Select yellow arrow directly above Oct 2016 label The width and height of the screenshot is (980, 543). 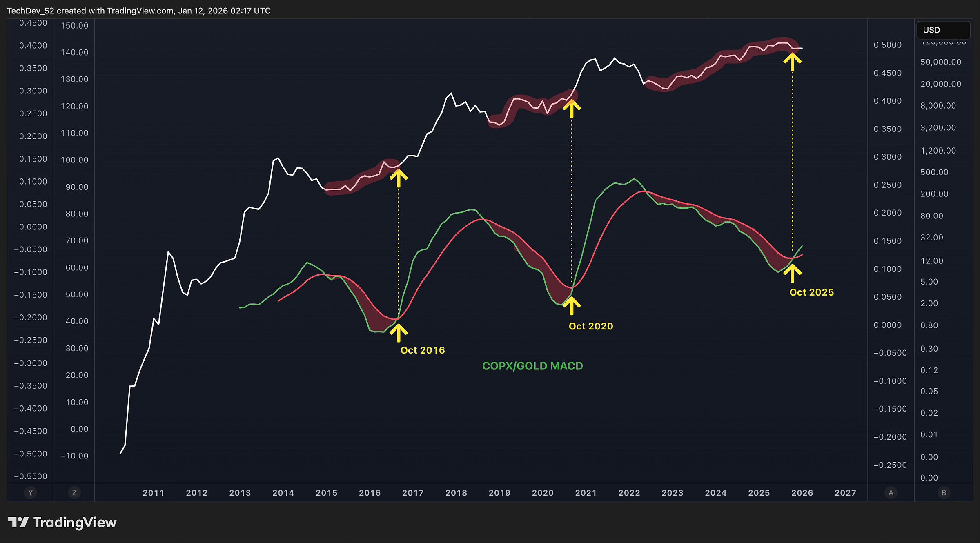[399, 333]
